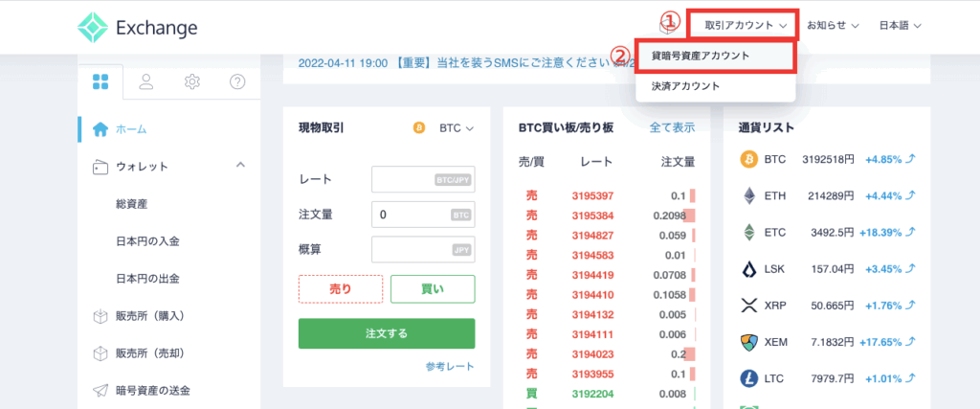The image size is (980, 409).
Task: Click the XRP icon in currency list
Action: [748, 305]
